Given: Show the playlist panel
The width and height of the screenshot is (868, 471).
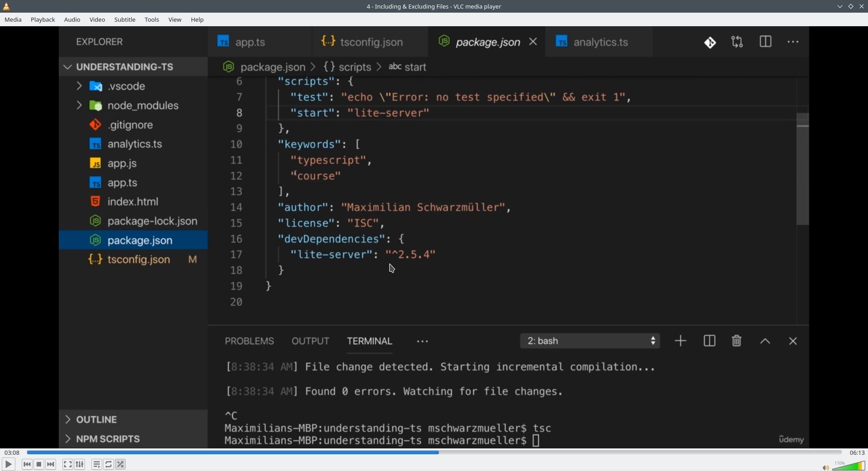Looking at the screenshot, I should pos(97,464).
